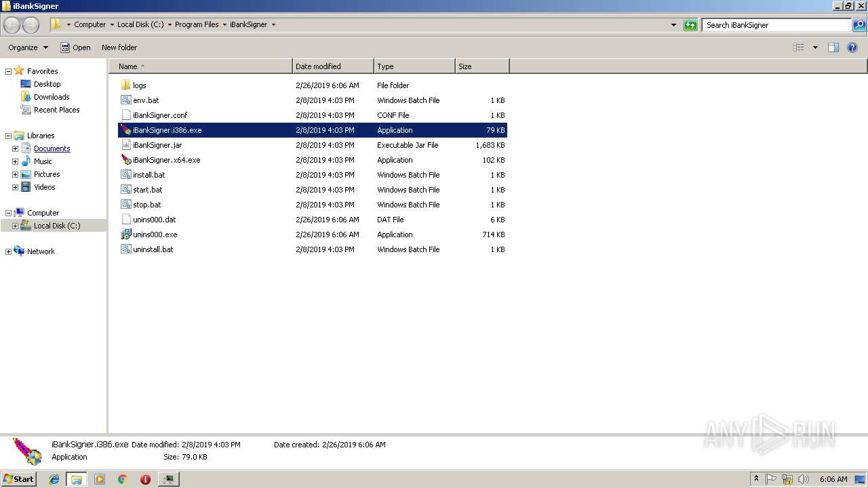Viewport: 868px width, 488px height.
Task: Click Program Files in the address breadcrumb
Action: 197,24
